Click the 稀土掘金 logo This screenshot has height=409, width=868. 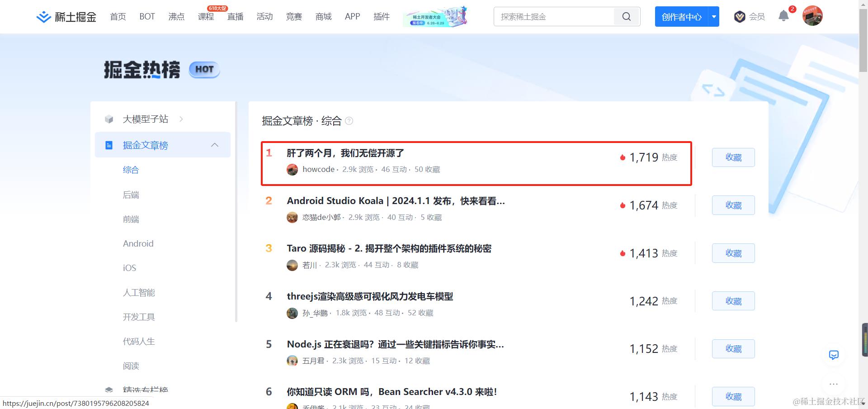point(66,17)
